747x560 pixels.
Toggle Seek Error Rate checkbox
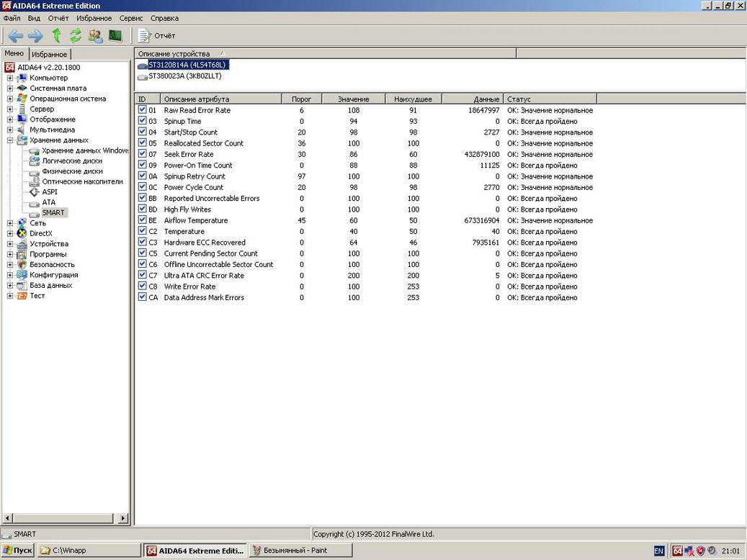click(x=142, y=153)
